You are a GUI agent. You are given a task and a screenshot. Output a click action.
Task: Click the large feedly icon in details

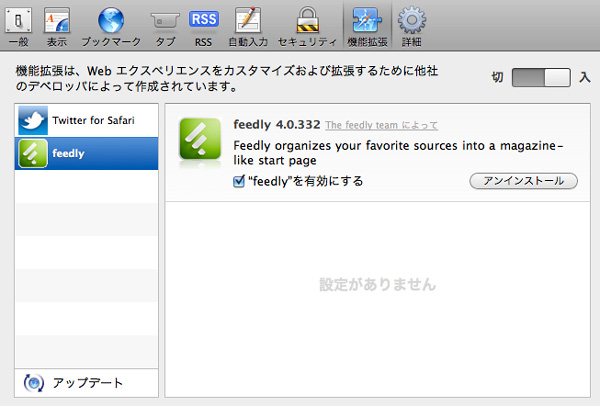coord(200,139)
